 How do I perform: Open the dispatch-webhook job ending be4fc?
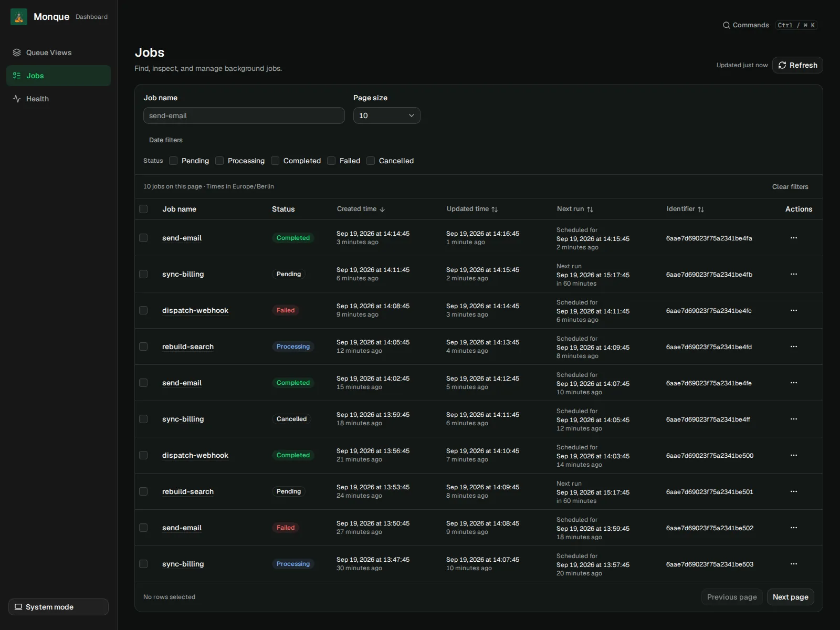click(x=195, y=310)
